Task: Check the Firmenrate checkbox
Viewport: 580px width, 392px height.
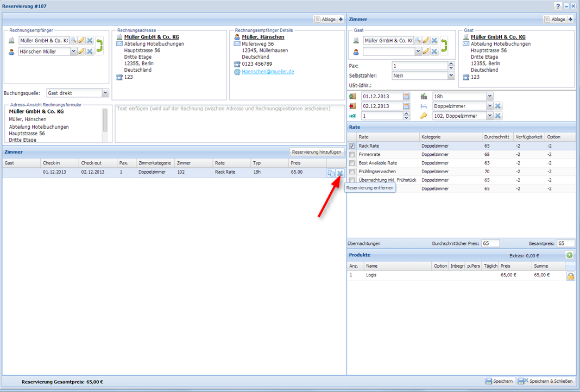Action: point(352,155)
